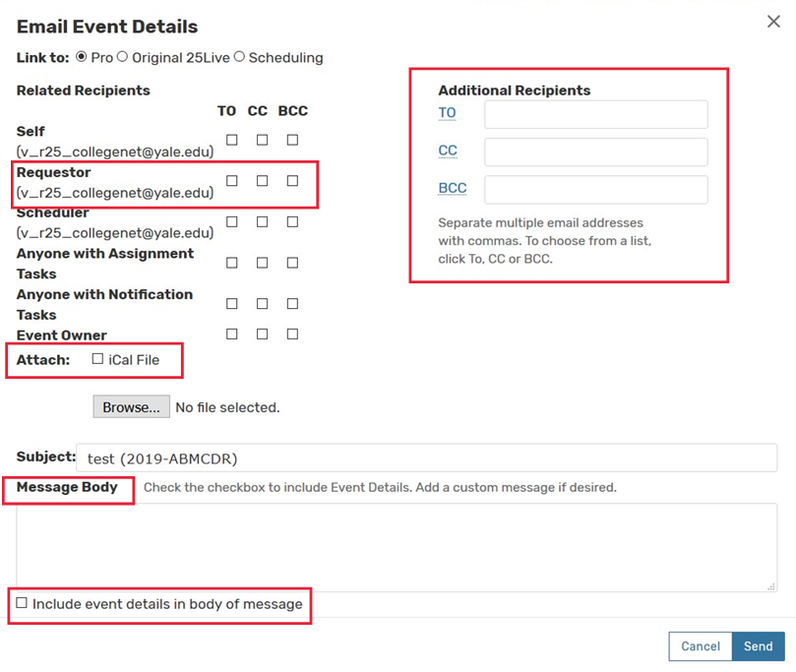Check the CC box for Requestor
796x672 pixels.
click(262, 181)
